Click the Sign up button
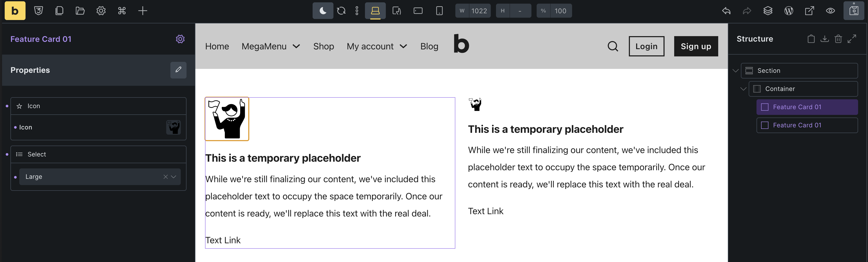 coord(696,46)
